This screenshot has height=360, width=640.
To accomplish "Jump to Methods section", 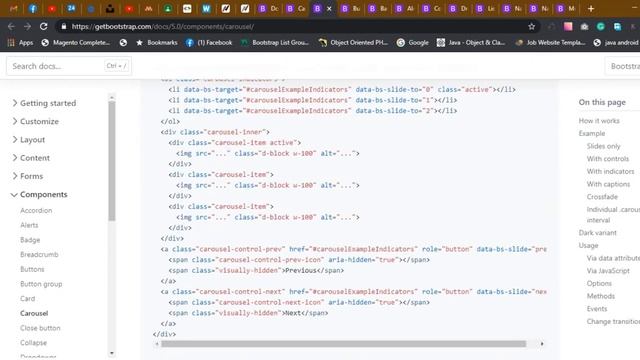I will click(x=600, y=296).
